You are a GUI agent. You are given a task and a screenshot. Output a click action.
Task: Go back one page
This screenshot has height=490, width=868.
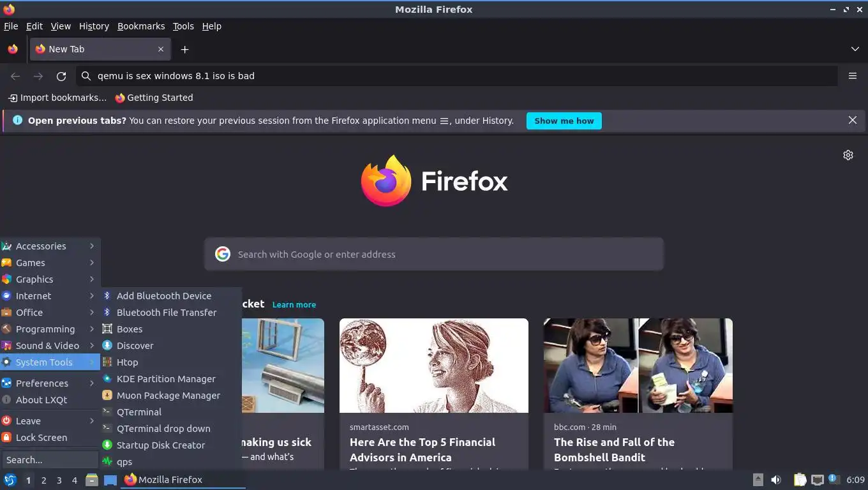tap(15, 76)
